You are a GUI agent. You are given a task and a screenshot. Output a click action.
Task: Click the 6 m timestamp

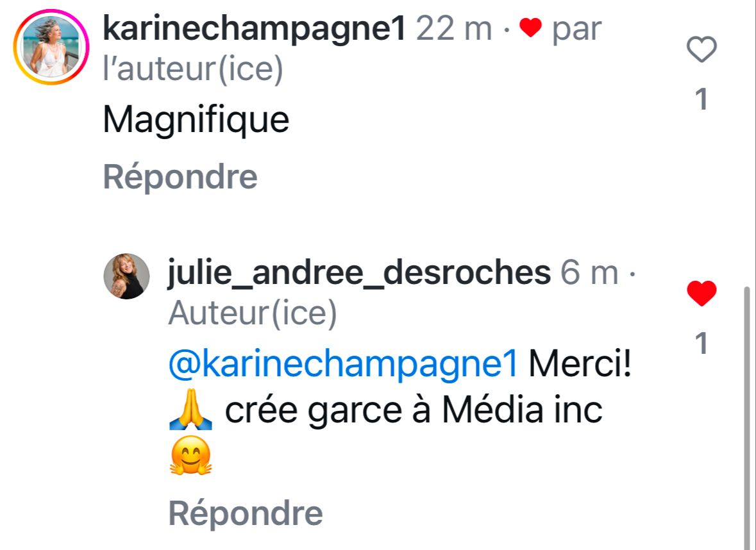589,273
